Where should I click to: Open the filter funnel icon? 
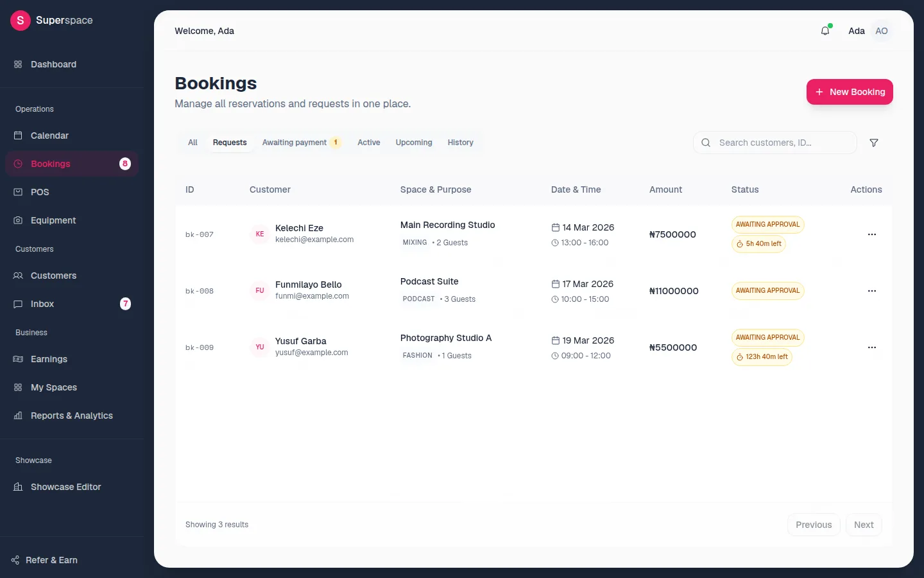tap(874, 143)
